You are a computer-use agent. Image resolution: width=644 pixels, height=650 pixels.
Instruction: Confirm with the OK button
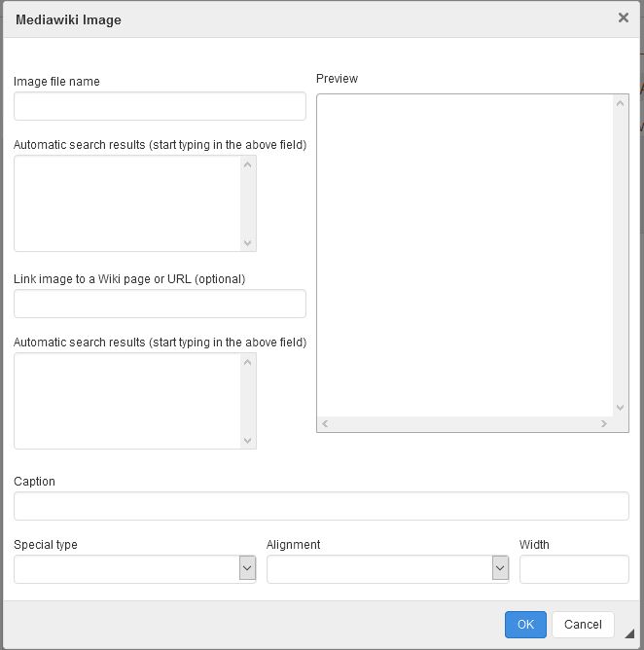tap(525, 625)
